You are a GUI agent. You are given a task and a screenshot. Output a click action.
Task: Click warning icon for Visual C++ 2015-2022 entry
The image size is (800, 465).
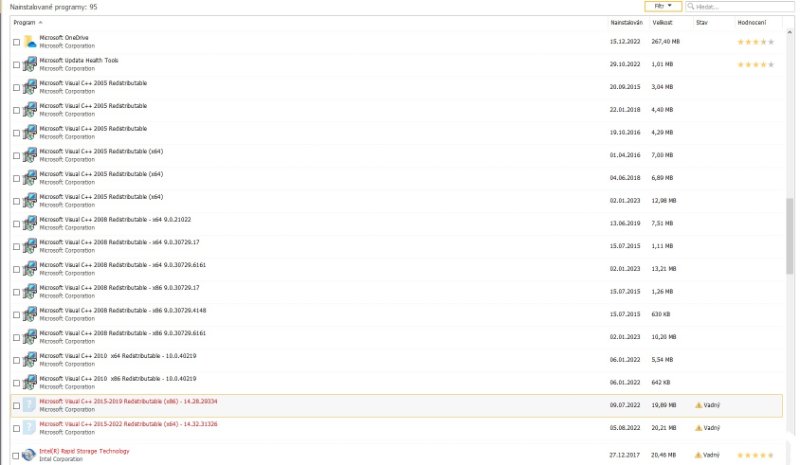698,428
